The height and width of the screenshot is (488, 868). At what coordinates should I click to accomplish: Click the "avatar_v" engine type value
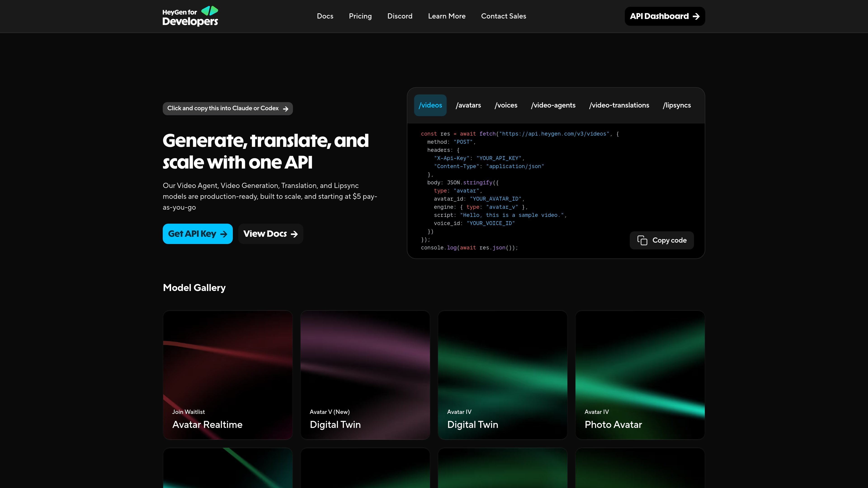pyautogui.click(x=502, y=207)
